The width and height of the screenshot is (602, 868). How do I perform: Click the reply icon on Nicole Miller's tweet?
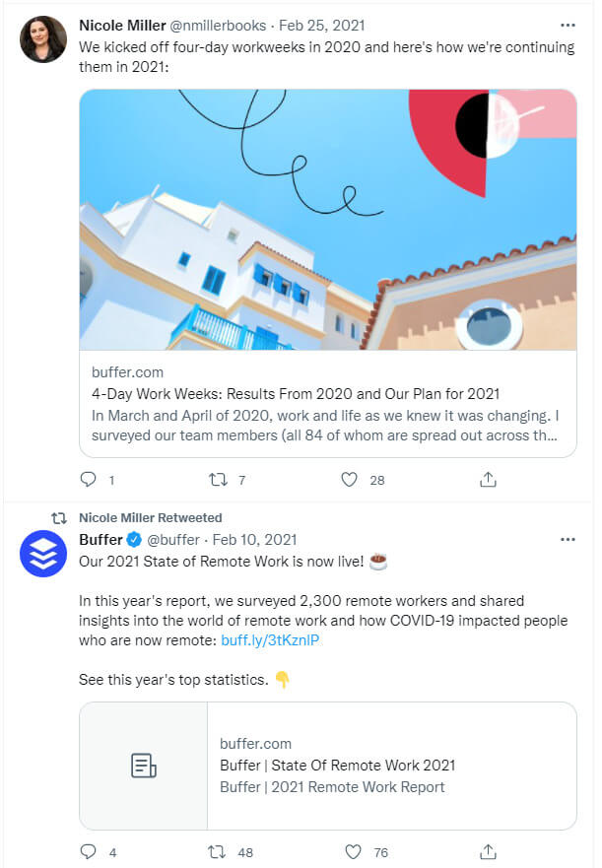(87, 479)
